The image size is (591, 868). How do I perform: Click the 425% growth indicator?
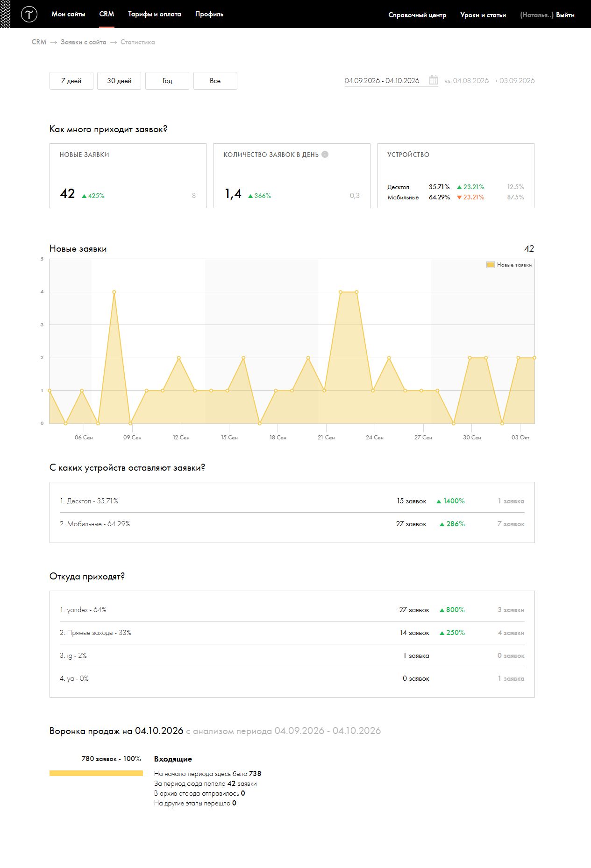click(93, 196)
